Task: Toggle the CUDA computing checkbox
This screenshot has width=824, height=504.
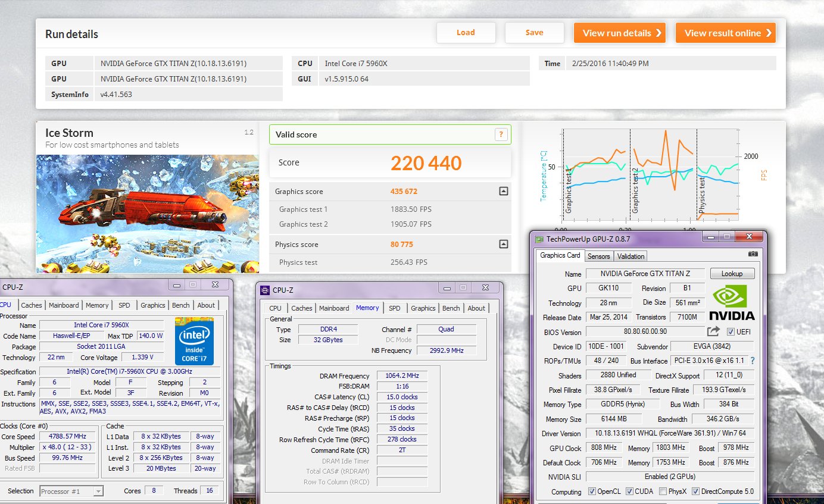Action: (x=629, y=492)
